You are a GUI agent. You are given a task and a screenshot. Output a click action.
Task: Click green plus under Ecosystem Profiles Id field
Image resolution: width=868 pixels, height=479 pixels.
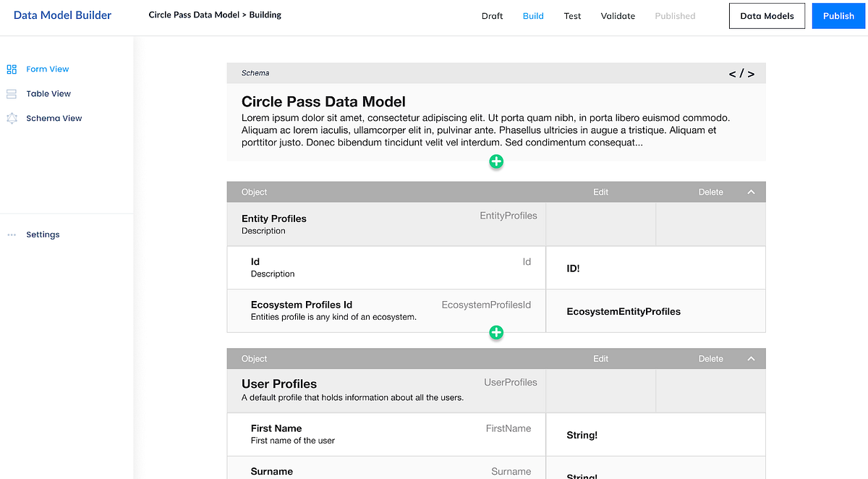[x=496, y=332]
